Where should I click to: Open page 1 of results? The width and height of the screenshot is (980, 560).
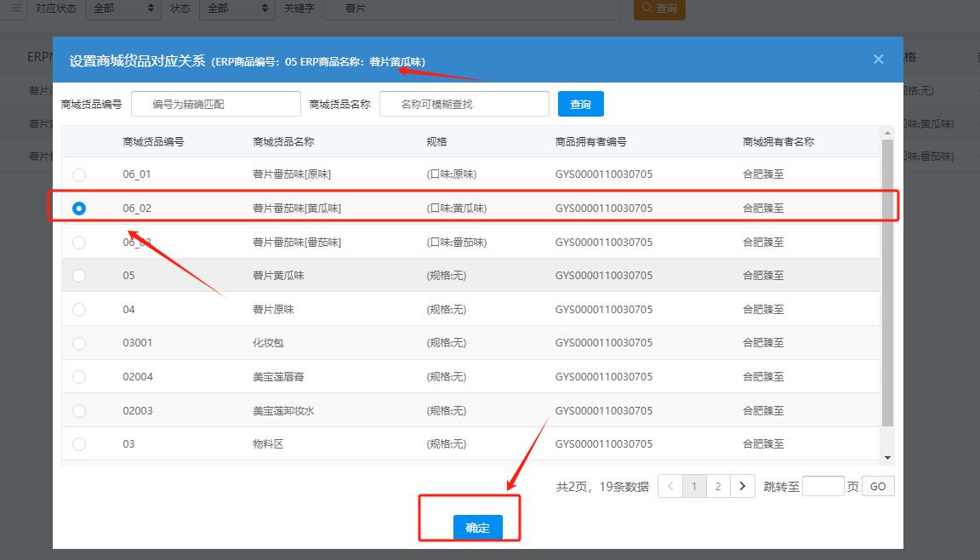click(694, 486)
